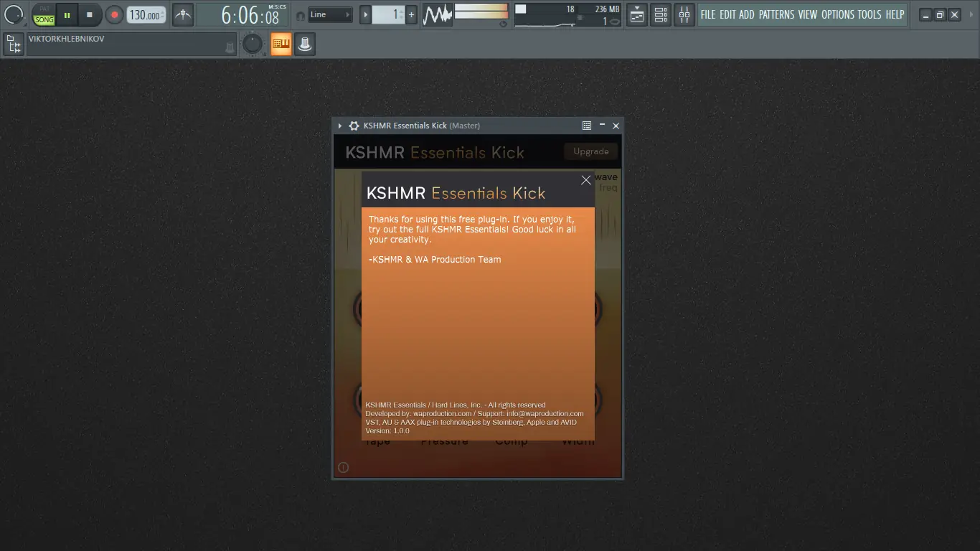Toggle the headphone icon beside the Line snap selector
This screenshot has height=551, width=980.
[x=300, y=15]
